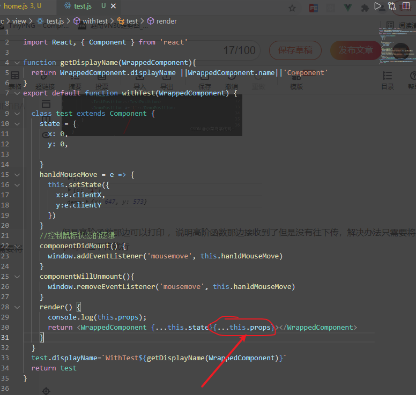Image resolution: width=416 pixels, height=395 pixels.
Task: Click line number 36 in the gutter
Action: [x=5, y=389]
